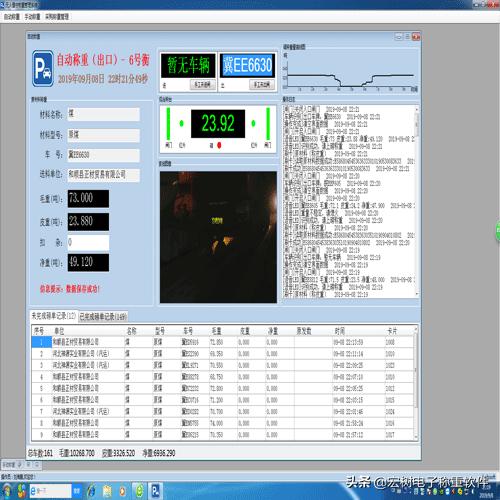Click the 净重6936.290 total in status bar
This screenshot has height=500, width=500.
pyautogui.click(x=159, y=453)
